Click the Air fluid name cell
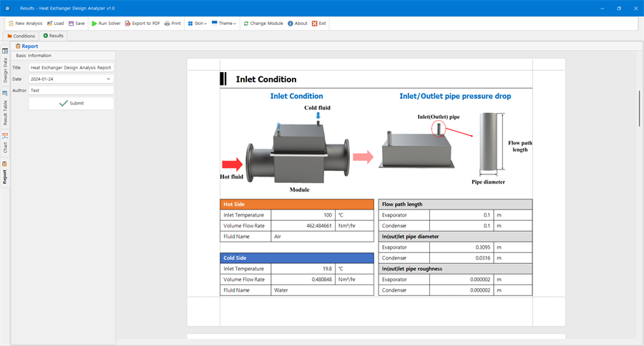644x346 pixels. (x=323, y=237)
